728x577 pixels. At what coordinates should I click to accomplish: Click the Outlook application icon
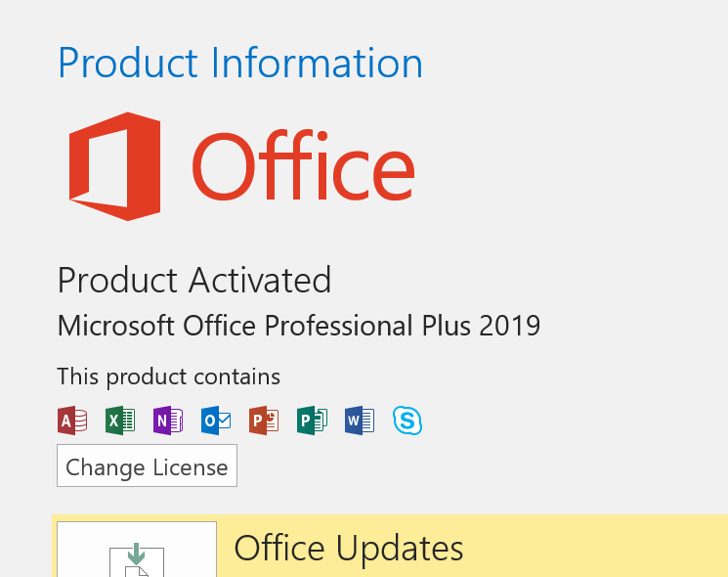(216, 421)
